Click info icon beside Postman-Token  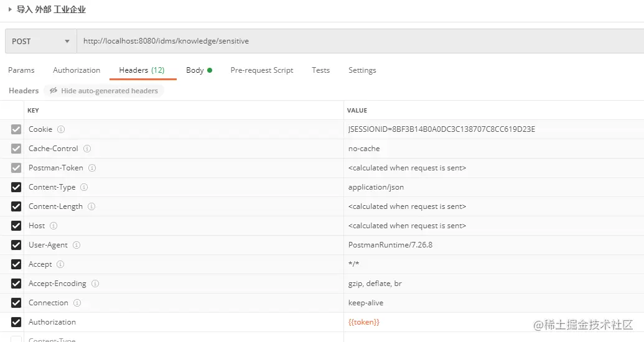click(x=91, y=168)
